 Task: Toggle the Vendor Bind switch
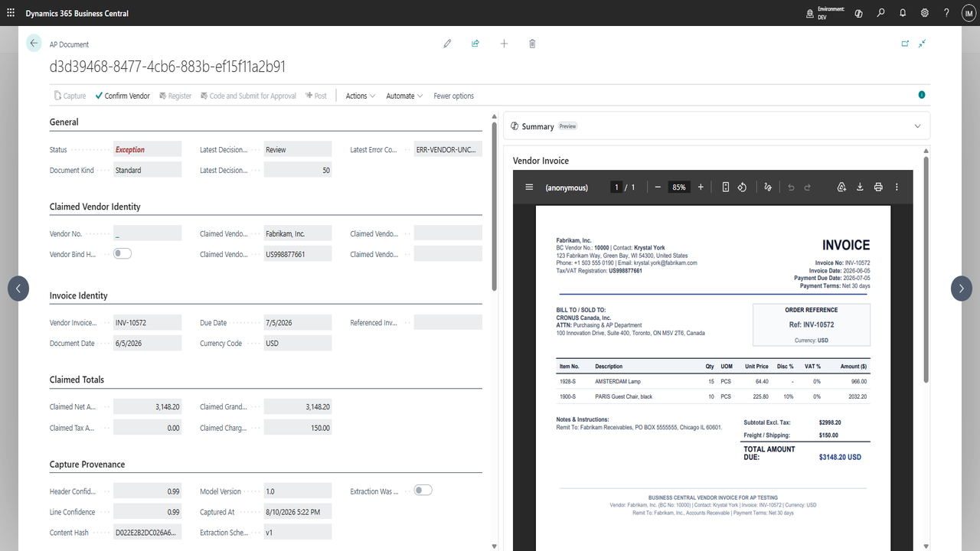point(122,253)
